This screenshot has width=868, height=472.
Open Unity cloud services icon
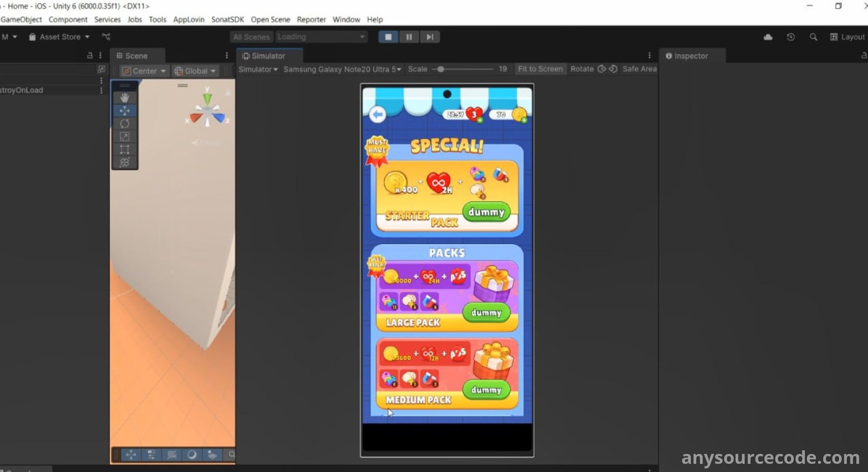[768, 37]
